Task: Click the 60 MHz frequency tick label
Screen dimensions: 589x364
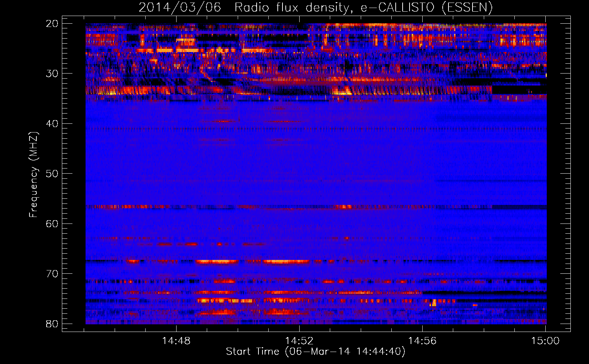Action: (x=52, y=224)
